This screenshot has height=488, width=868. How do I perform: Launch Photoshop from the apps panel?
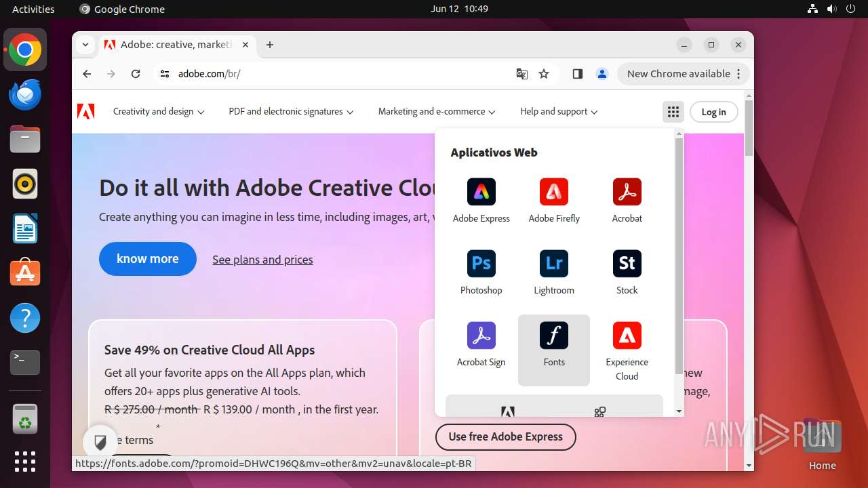point(481,272)
